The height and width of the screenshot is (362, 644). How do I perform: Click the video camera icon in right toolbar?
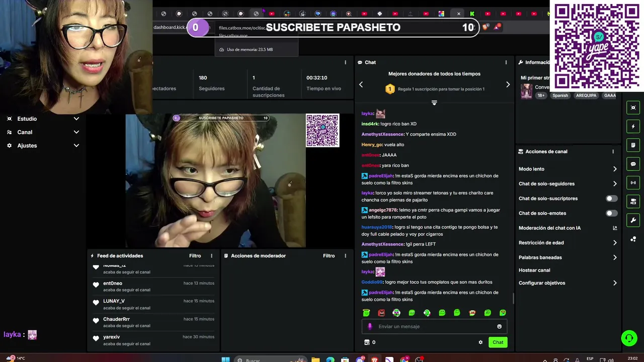[633, 202]
